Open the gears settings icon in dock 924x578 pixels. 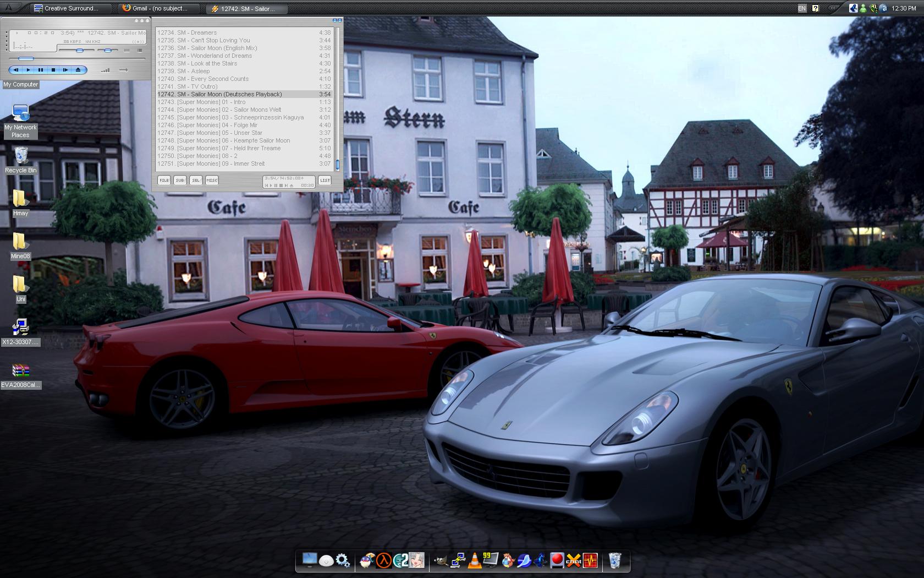point(343,561)
